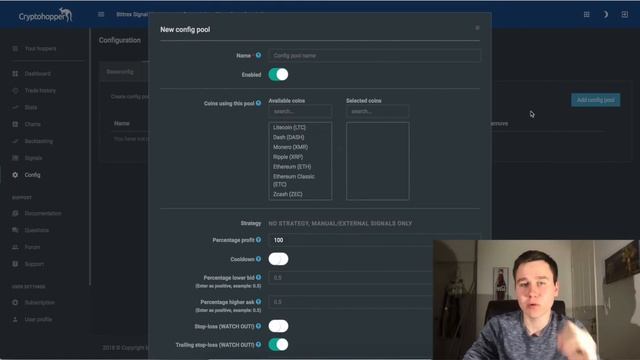Toggle the hamburger sidebar menu icon
This screenshot has width=640, height=360.
[101, 14]
